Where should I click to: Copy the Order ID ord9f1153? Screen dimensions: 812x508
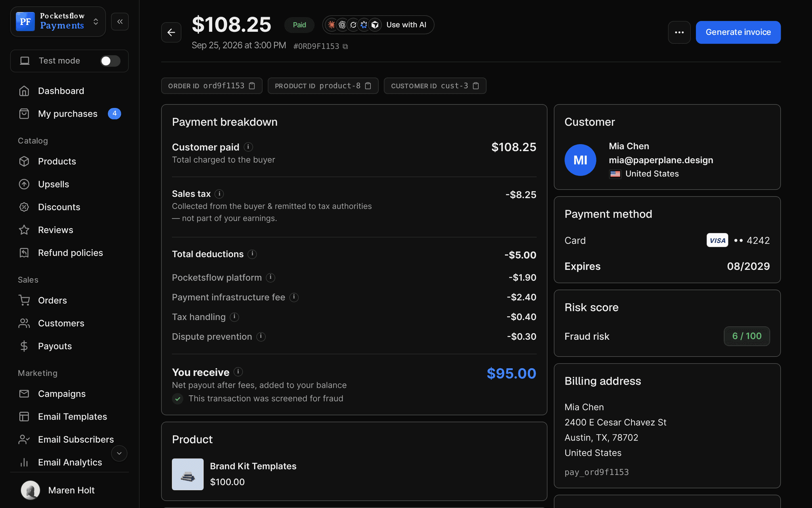point(252,86)
